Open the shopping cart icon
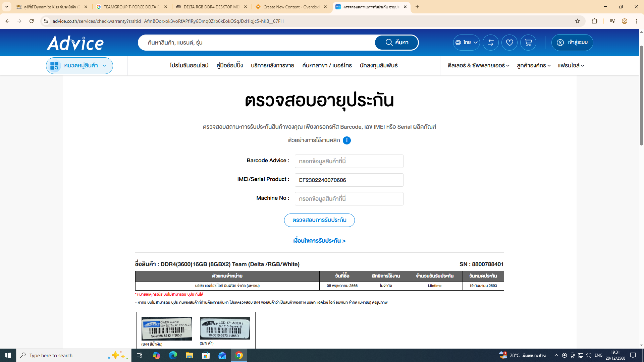This screenshot has height=362, width=644. 528,43
